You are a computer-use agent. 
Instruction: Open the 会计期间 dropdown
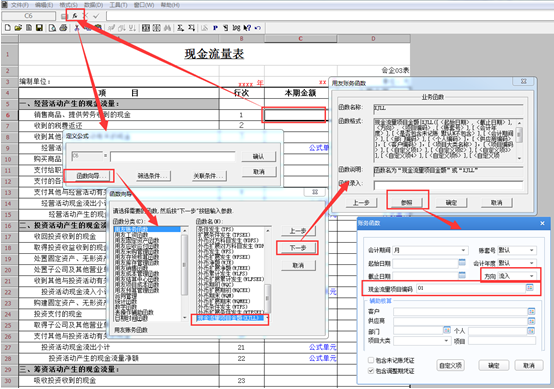[463, 250]
